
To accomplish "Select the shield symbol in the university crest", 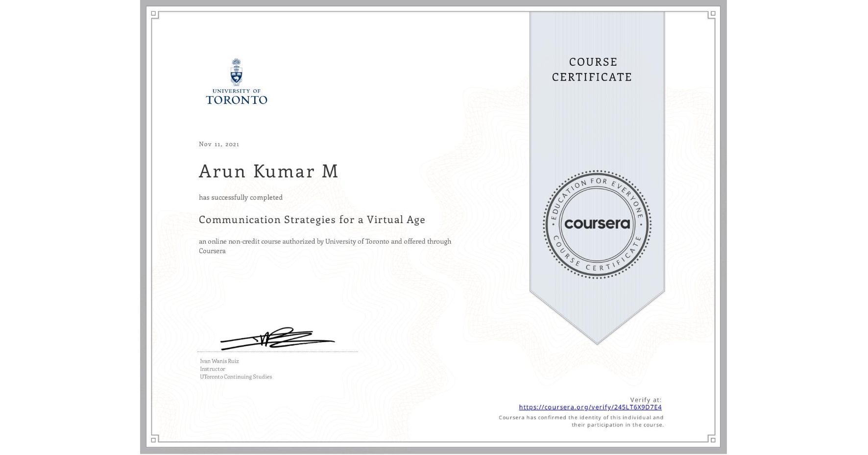I will pyautogui.click(x=237, y=75).
